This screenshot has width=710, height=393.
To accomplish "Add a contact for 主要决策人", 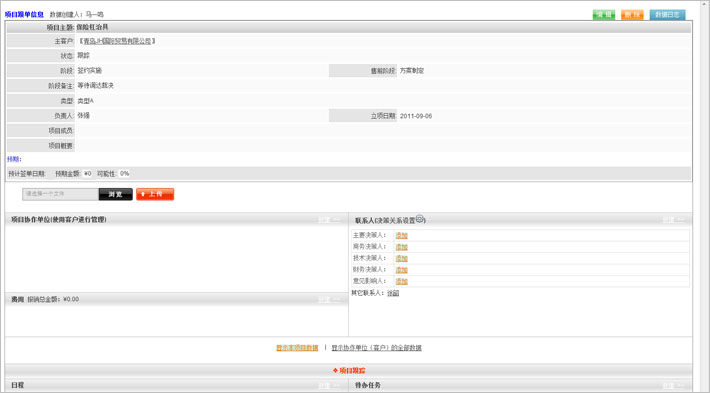I will (402, 235).
